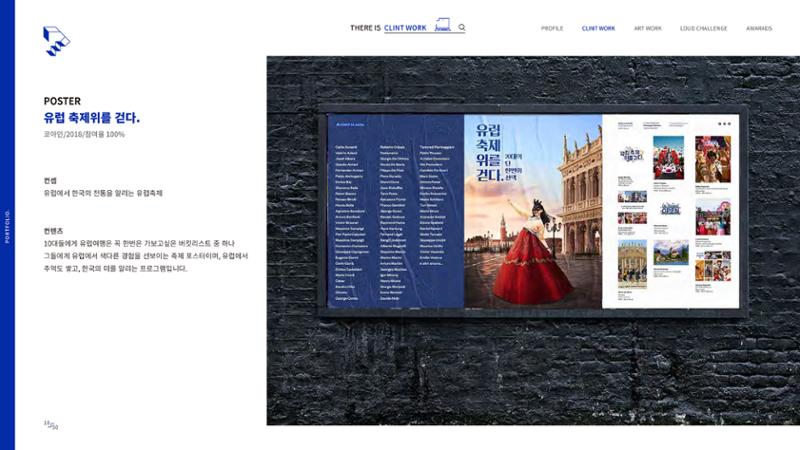Click the magnifier search icon
The height and width of the screenshot is (450, 800).
(x=462, y=28)
